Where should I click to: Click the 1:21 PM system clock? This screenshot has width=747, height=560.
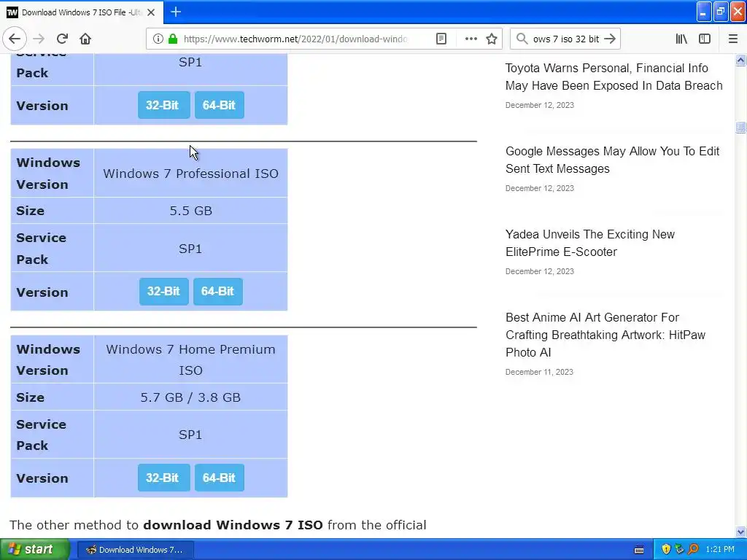coord(720,550)
